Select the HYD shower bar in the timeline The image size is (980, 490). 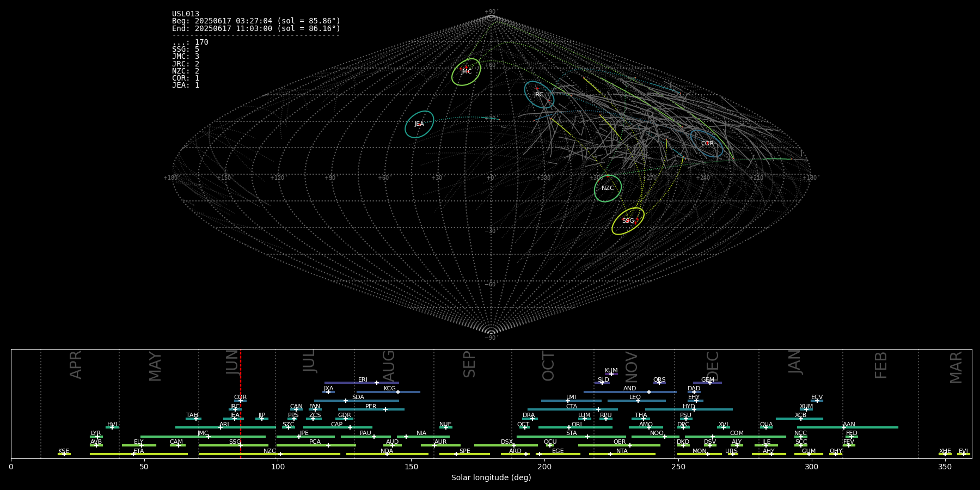click(689, 409)
